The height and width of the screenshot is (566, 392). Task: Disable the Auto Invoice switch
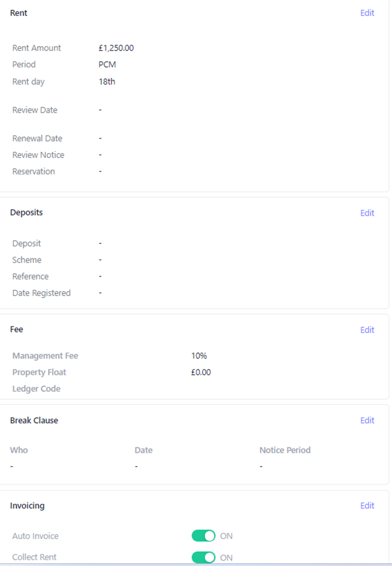point(203,536)
